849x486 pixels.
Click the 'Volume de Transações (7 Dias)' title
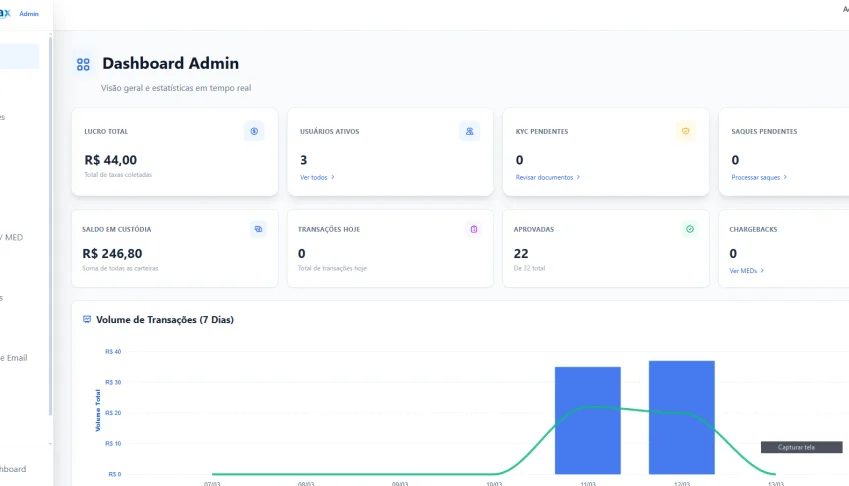point(165,320)
